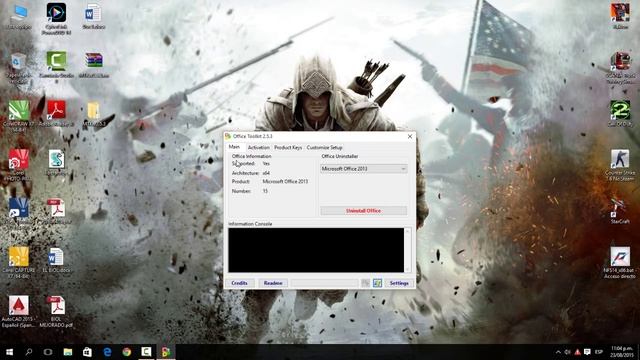Click the greyed-out Office icon button left of the Windows-logo icon
640x360 pixels.
pyautogui.click(x=365, y=283)
